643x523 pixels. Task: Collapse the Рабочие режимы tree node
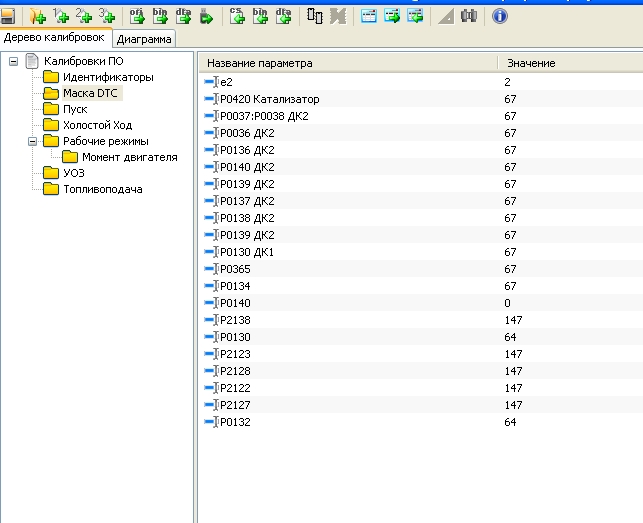pyautogui.click(x=32, y=141)
